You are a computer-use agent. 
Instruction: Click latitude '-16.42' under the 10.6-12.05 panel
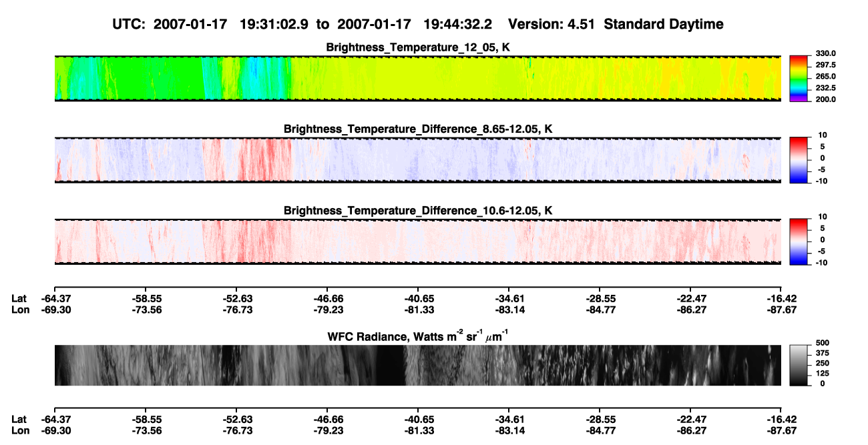click(782, 298)
